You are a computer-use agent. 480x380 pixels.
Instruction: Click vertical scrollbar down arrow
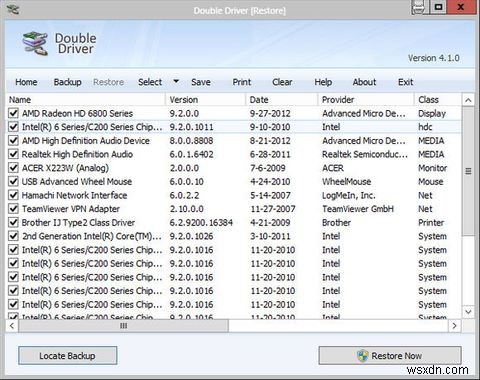468,312
